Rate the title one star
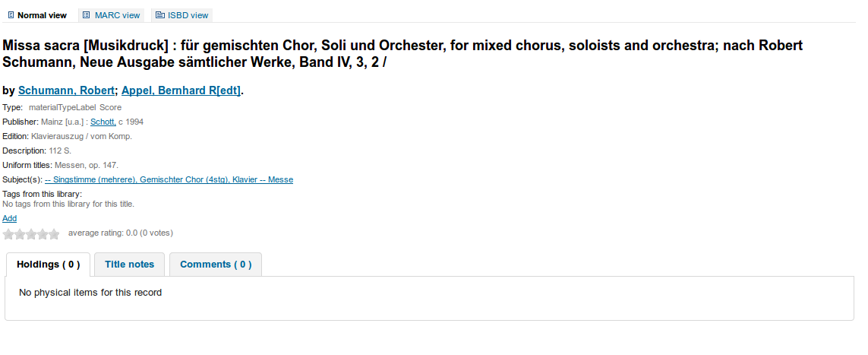This screenshot has height=355, width=868. click(x=8, y=234)
